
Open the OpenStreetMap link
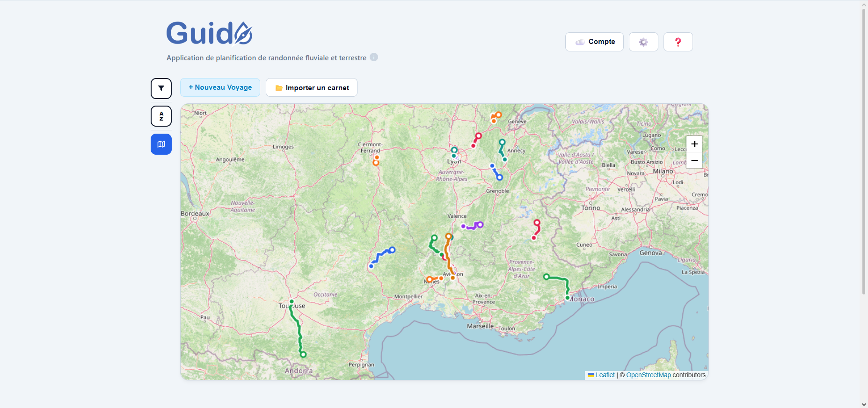[x=649, y=375]
